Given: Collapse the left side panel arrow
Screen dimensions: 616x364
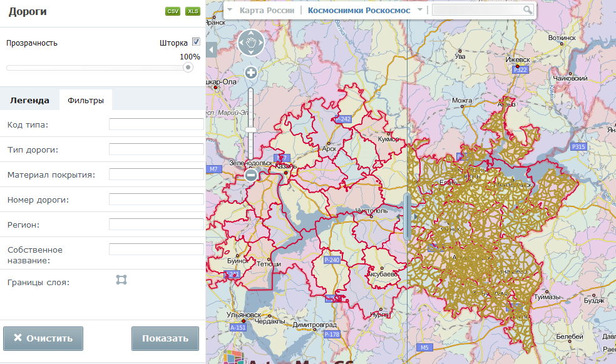Looking at the screenshot, I should (212, 50).
